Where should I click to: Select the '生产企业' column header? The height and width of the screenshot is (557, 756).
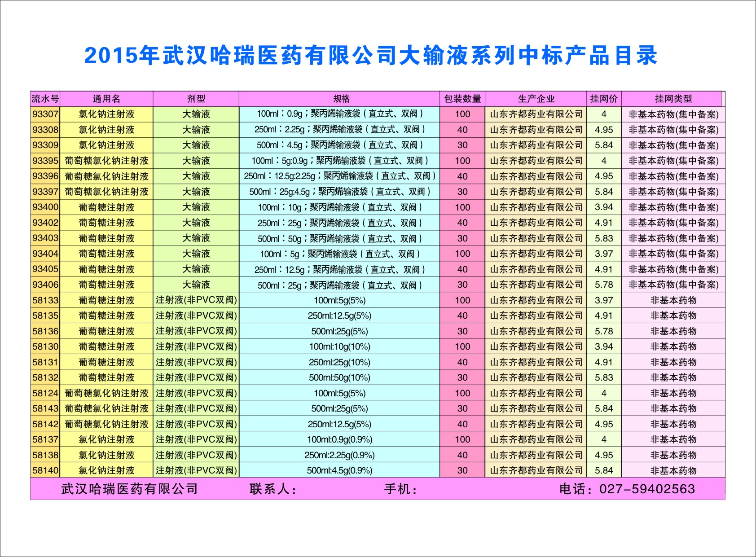536,99
